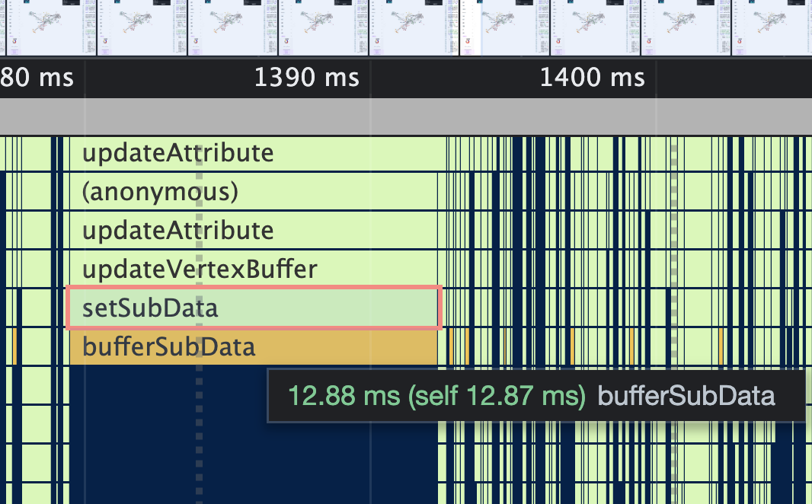Click the gray overview strip above the flame chart
The width and height of the screenshot is (812, 504).
tap(406, 116)
